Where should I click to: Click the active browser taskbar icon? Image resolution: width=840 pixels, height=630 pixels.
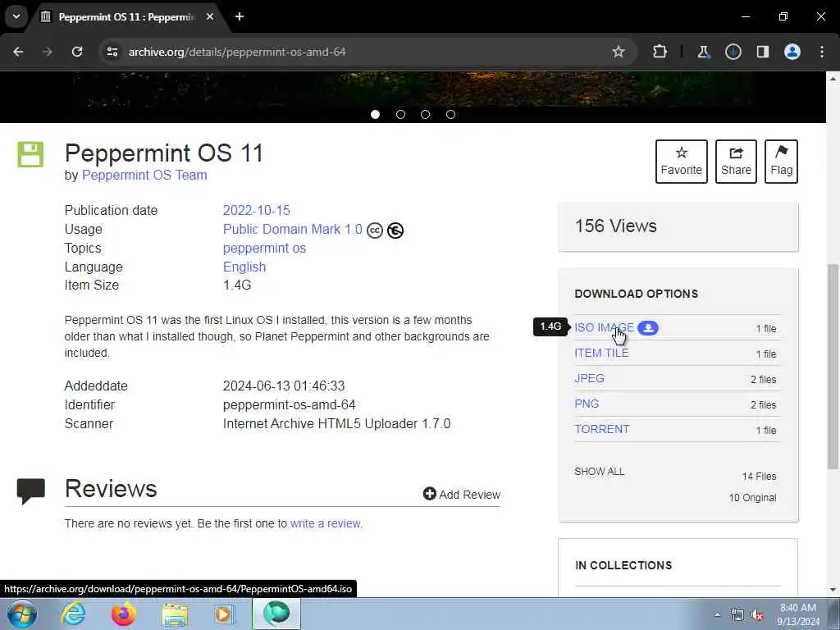pos(276,614)
